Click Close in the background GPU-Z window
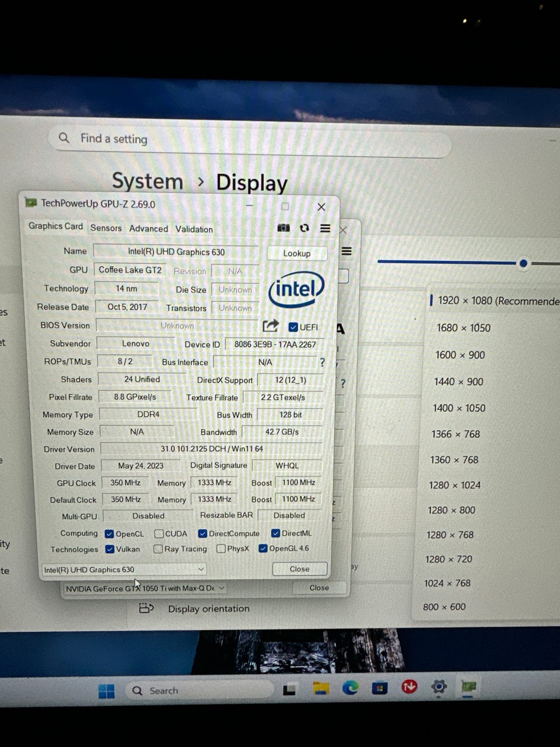The image size is (560, 747). [319, 588]
